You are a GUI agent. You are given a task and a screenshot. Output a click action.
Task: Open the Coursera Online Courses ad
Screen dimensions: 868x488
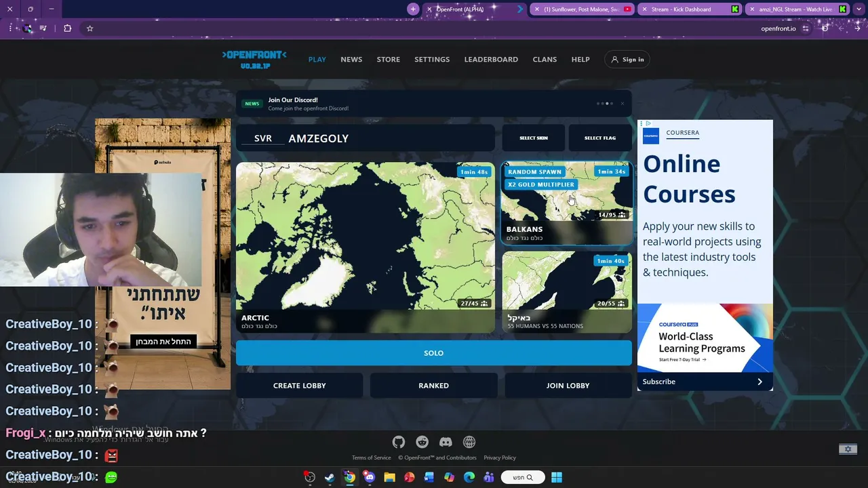(705, 256)
